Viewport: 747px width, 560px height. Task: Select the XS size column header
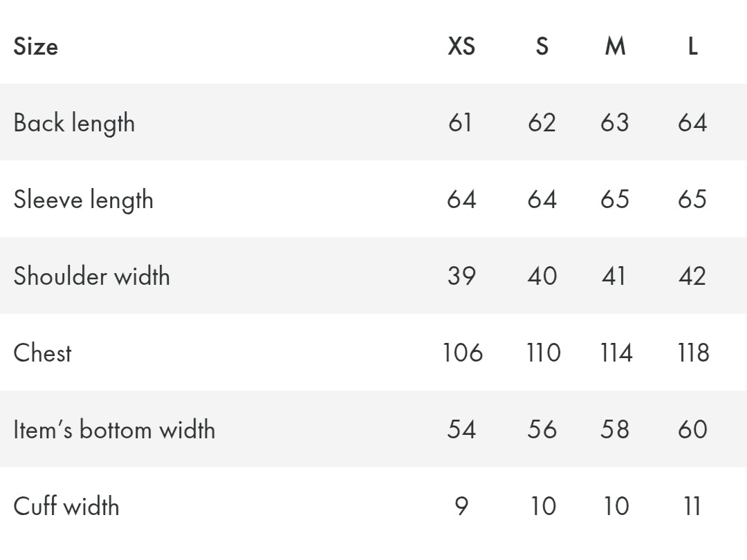[461, 46]
